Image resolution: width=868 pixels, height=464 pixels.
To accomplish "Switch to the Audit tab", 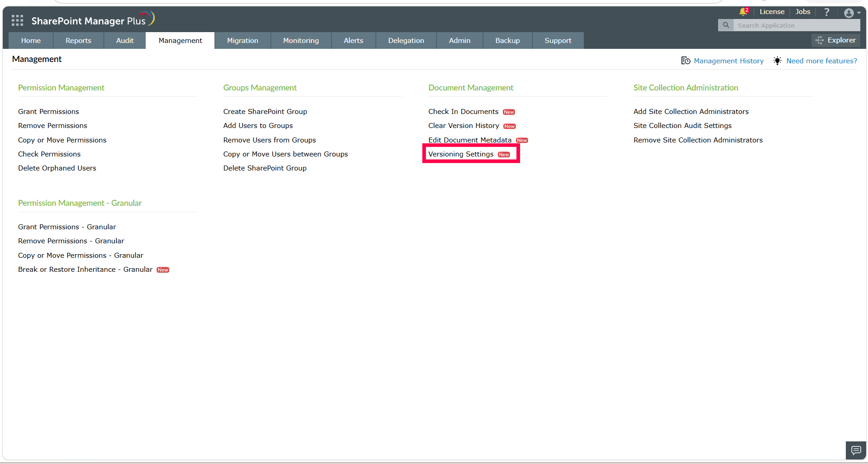I will click(125, 40).
